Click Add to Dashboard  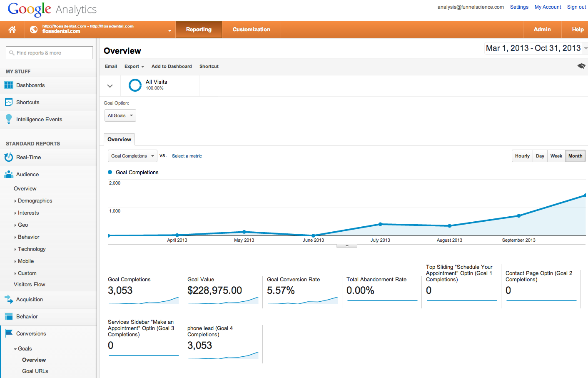[172, 66]
